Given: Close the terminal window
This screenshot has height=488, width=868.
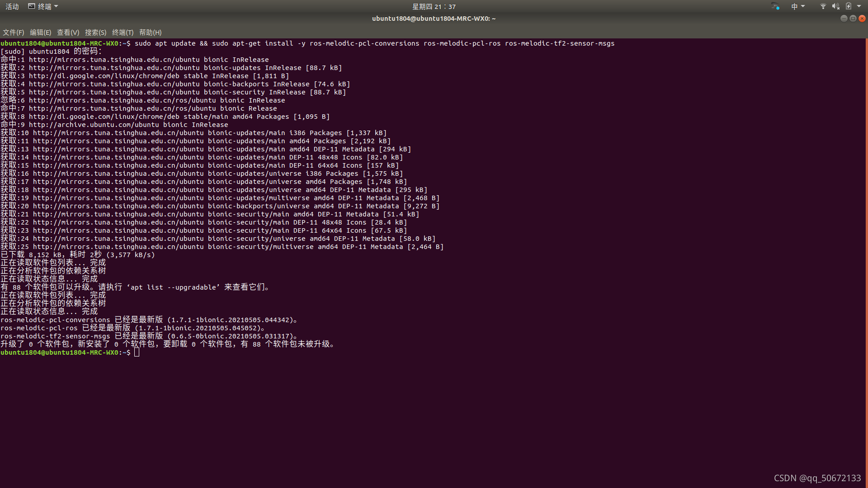Looking at the screenshot, I should coord(862,19).
